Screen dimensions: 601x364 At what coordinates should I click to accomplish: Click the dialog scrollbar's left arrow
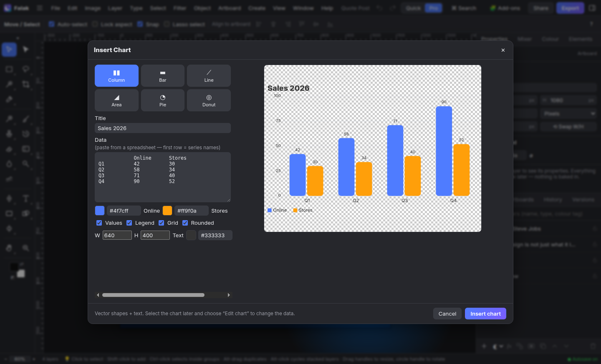pyautogui.click(x=98, y=295)
